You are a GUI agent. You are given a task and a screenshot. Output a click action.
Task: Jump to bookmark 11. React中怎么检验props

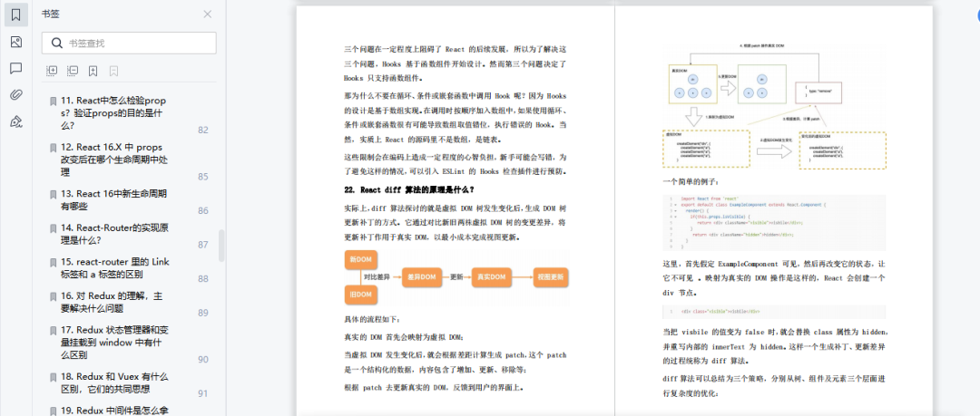pyautogui.click(x=113, y=112)
